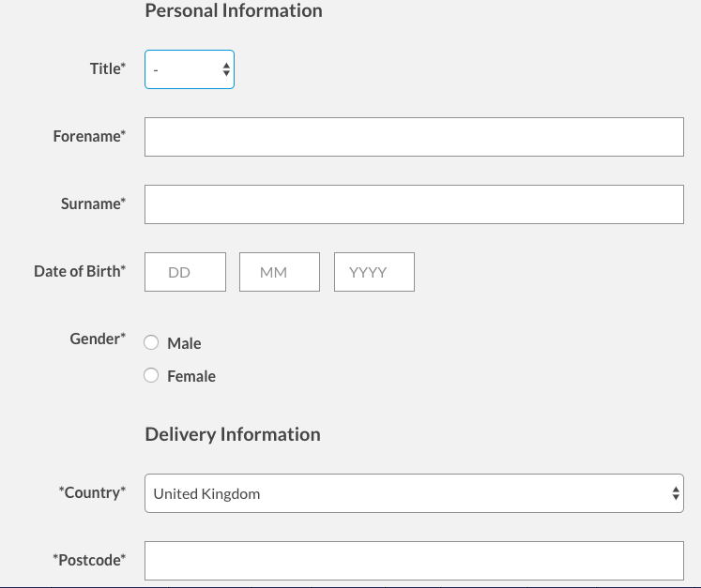Click the Surname* label text
The image size is (701, 588).
tap(93, 204)
